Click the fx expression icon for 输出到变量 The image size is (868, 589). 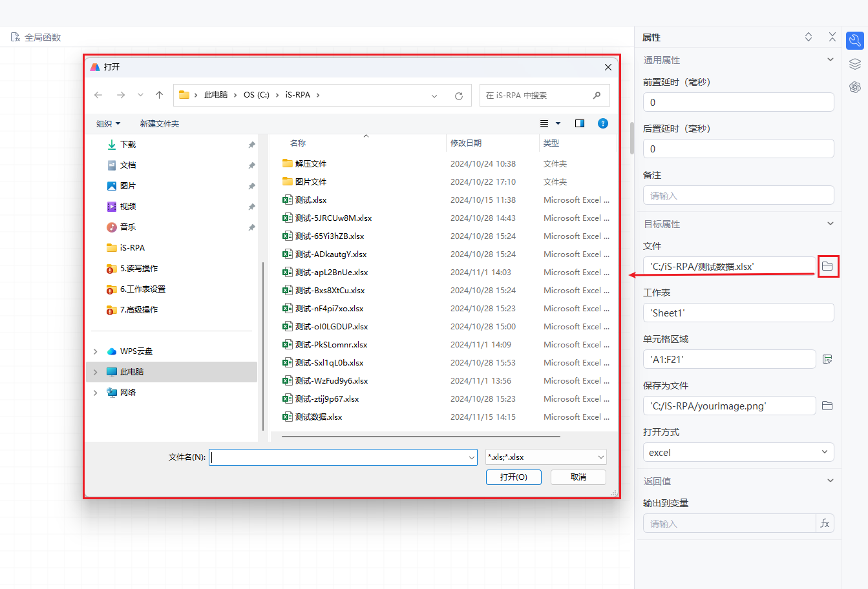click(825, 523)
